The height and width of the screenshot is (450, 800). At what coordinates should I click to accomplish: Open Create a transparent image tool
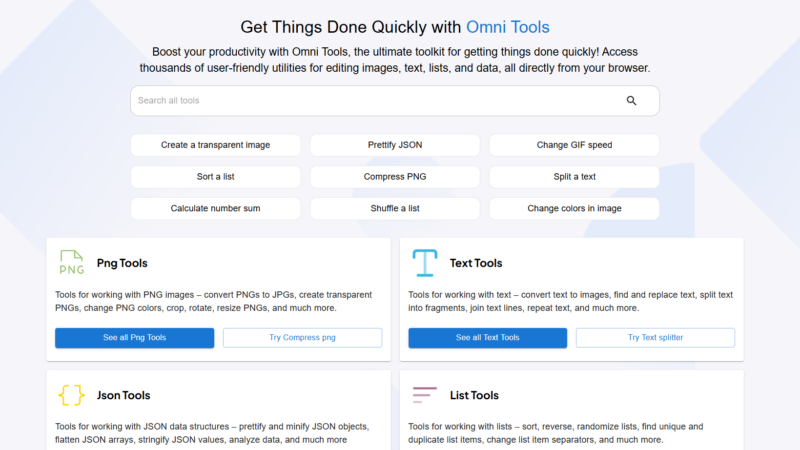click(215, 145)
